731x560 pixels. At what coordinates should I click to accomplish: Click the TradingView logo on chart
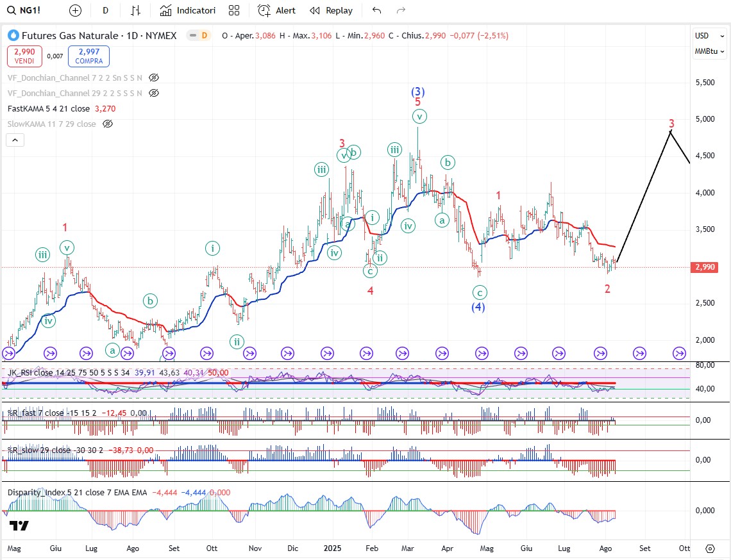(19, 526)
